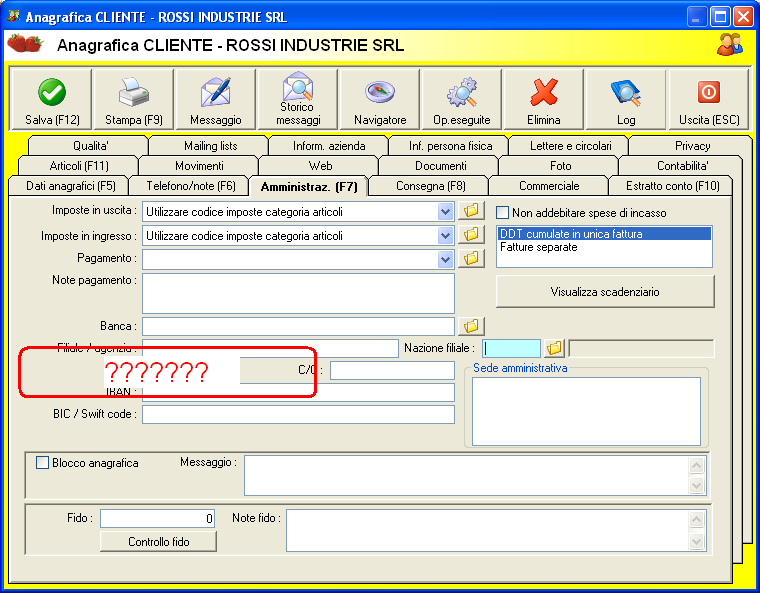The height and width of the screenshot is (593, 760).
Task: Click the Fido amount field
Action: pyautogui.click(x=158, y=518)
